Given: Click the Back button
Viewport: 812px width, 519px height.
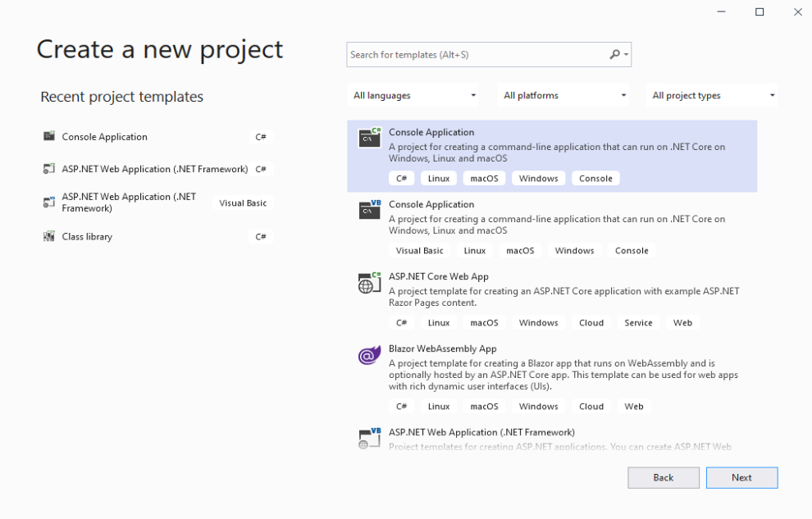Looking at the screenshot, I should tap(663, 477).
